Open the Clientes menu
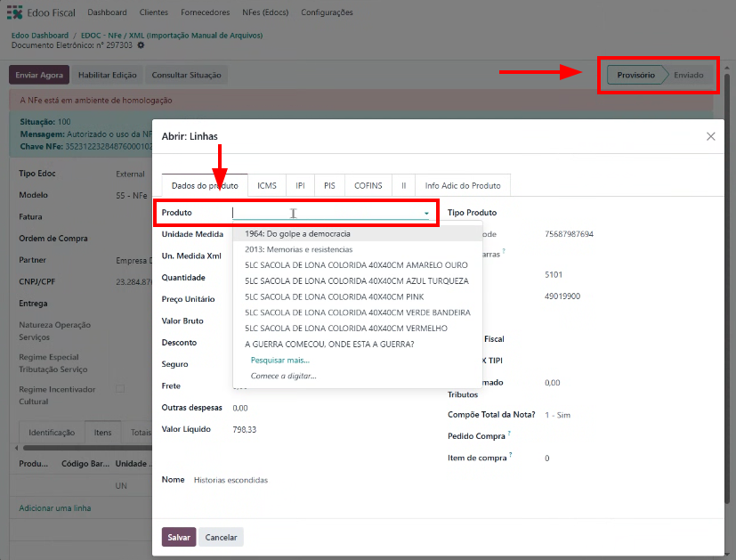This screenshot has height=560, width=736. tap(153, 12)
